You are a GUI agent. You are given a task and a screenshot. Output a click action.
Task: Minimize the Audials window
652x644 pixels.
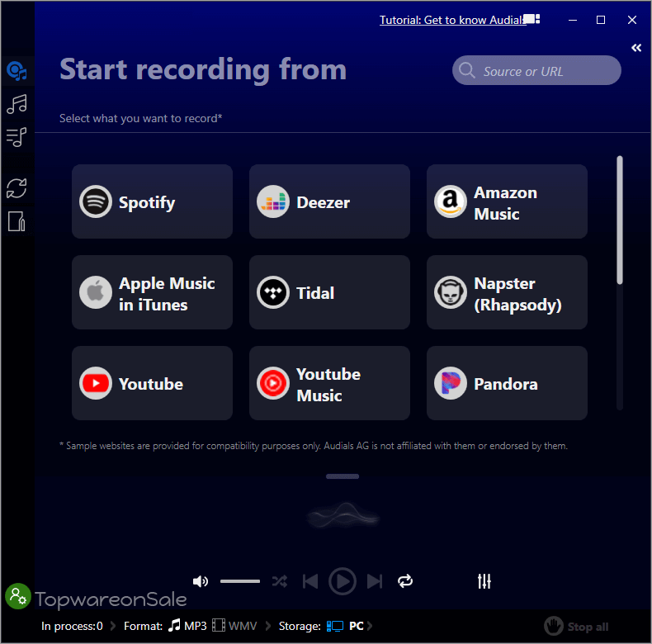[573, 20]
